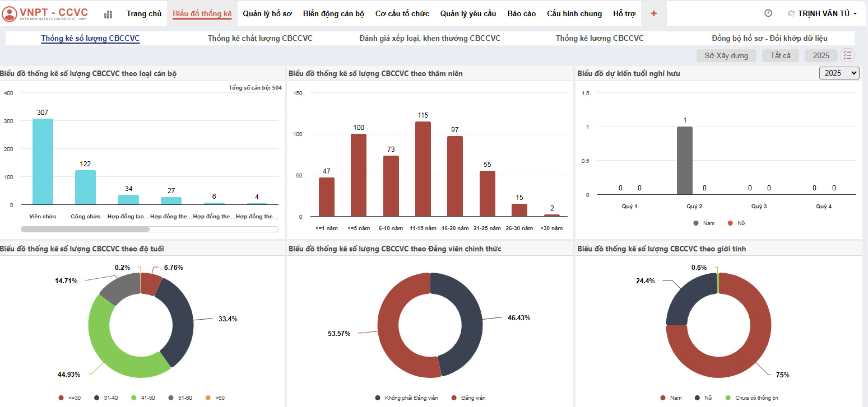Screen dimensions: 868x407
Task: Click the red <=30 age slice of donut
Action: tap(150, 283)
